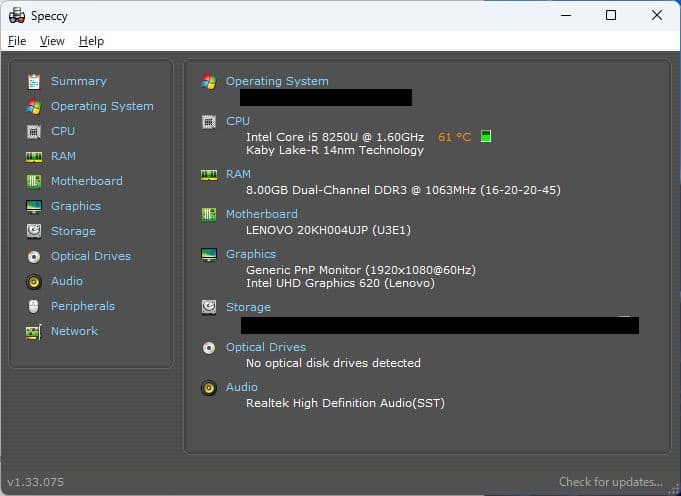Click LENOVO 20KH004UJP motherboard text
The image size is (681, 496).
328,230
